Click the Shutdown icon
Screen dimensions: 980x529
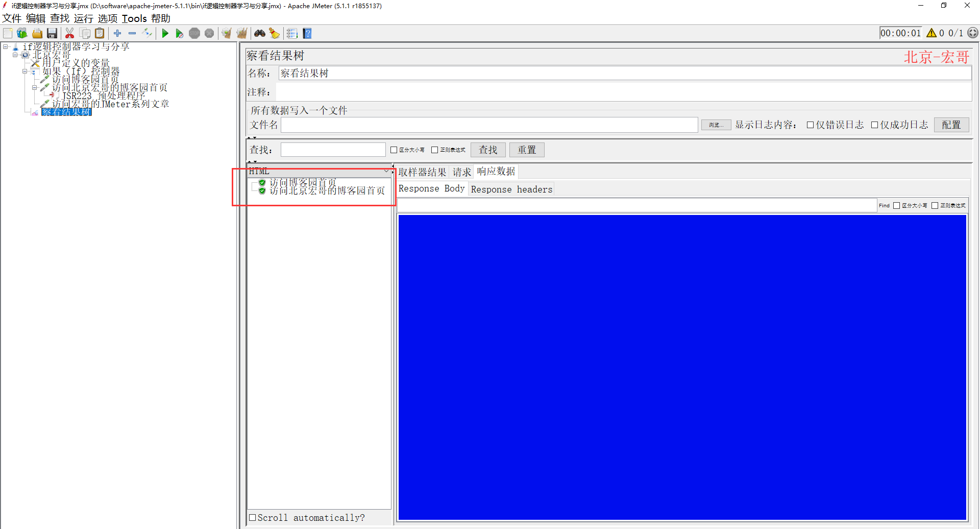click(209, 33)
